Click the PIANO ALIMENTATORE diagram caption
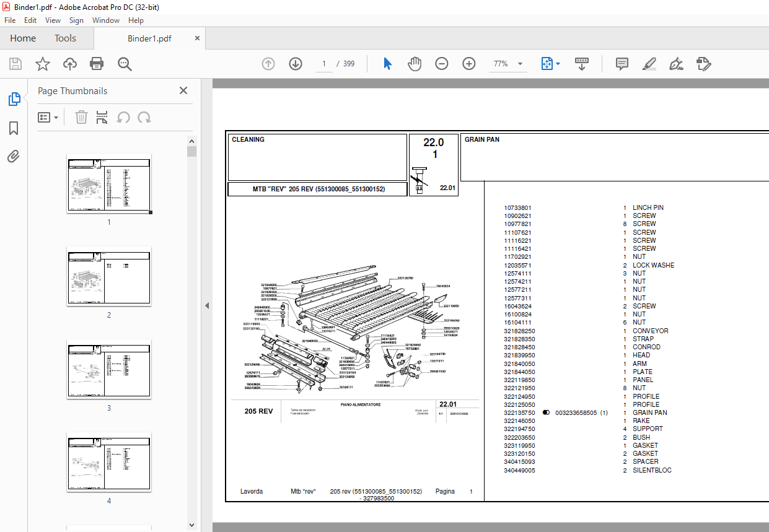This screenshot has width=769, height=532. tap(361, 404)
